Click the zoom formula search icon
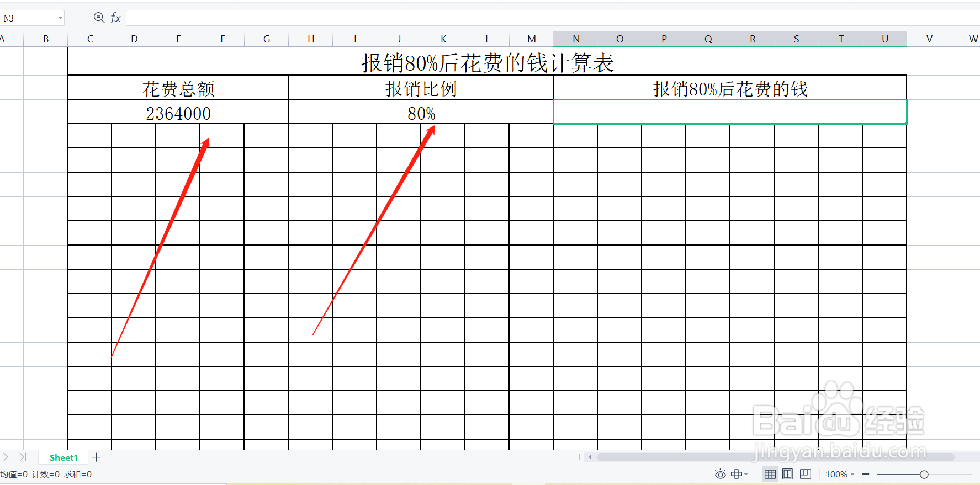Screen dimensions: 980x485 click(99, 18)
